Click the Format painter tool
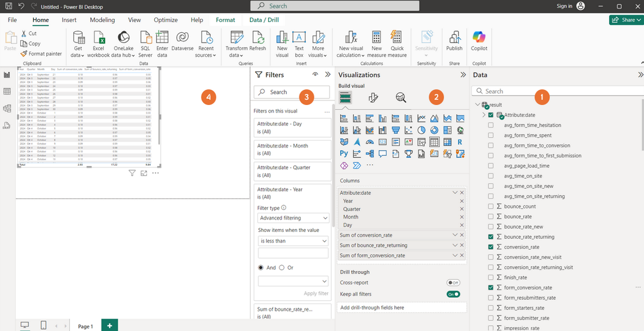This screenshot has height=331, width=644. click(41, 54)
